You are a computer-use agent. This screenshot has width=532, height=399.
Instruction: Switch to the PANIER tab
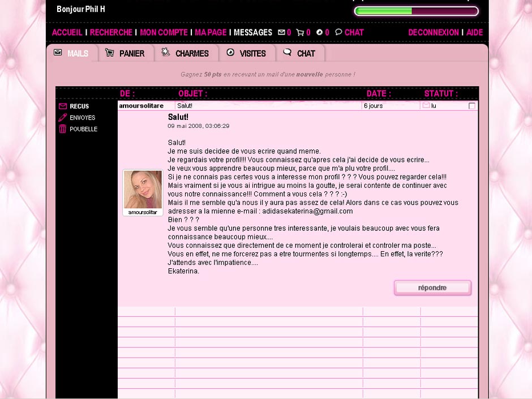tap(126, 53)
